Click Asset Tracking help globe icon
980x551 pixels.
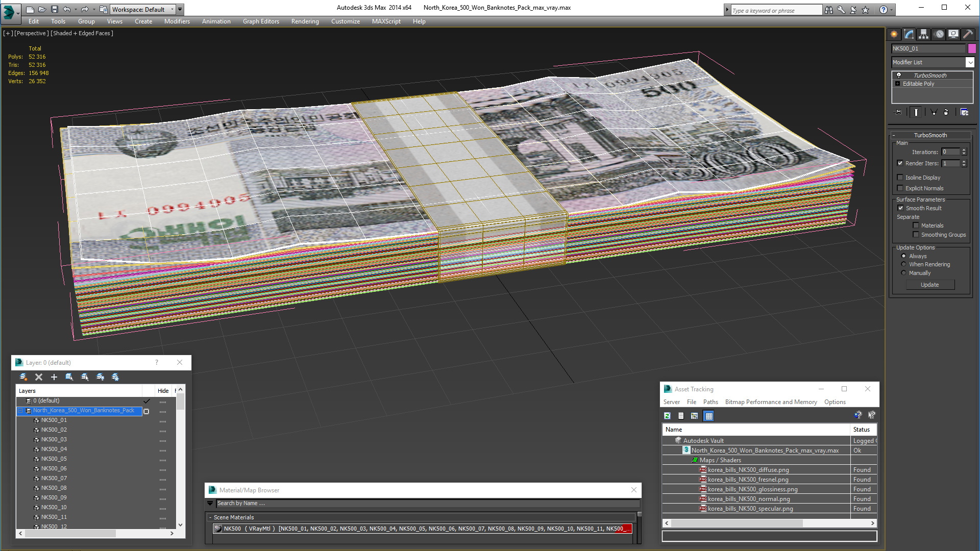click(857, 415)
